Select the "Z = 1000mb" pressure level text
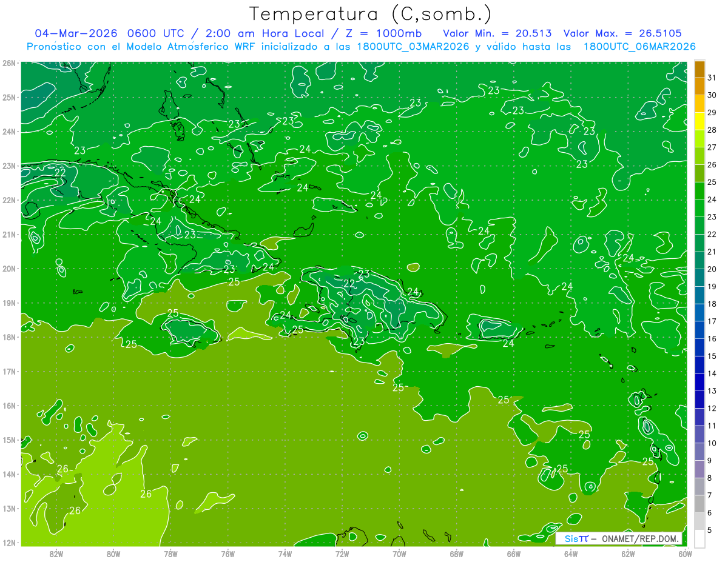Screen dimensions: 728x562 pos(383,33)
